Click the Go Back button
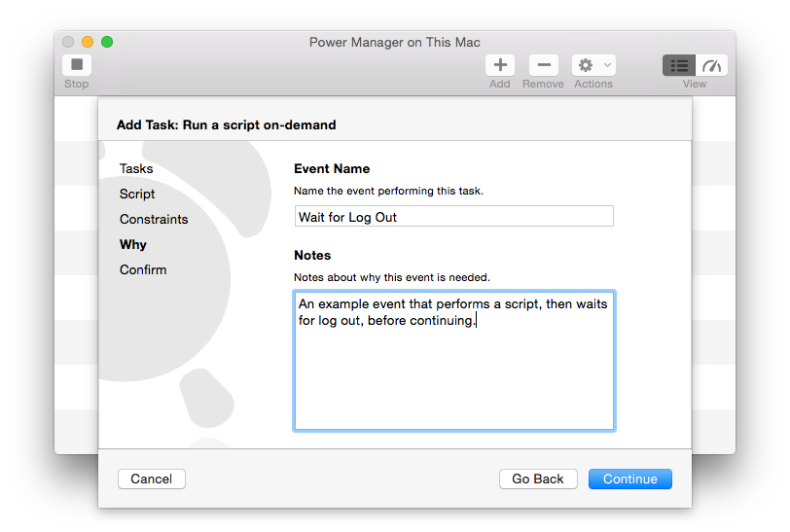 click(538, 479)
